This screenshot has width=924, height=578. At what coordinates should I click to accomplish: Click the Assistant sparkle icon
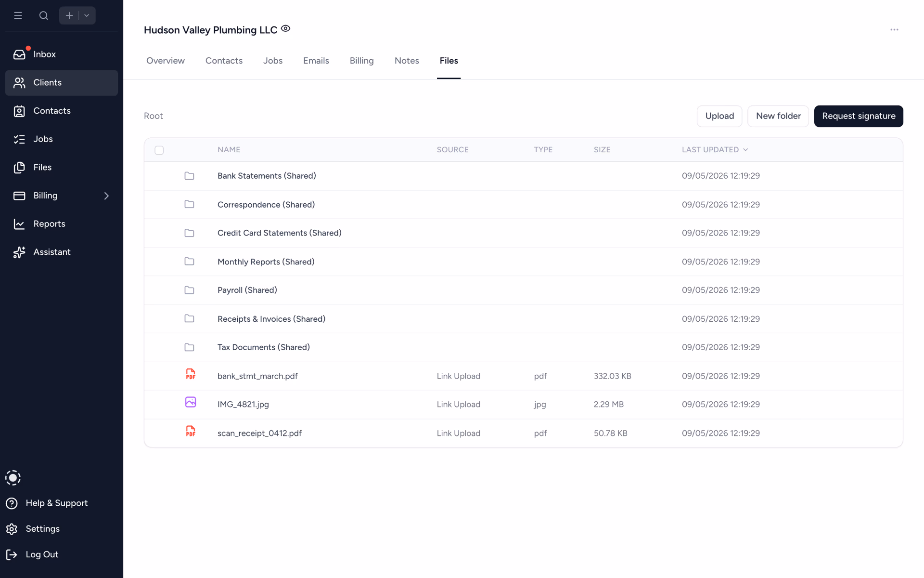coord(19,252)
